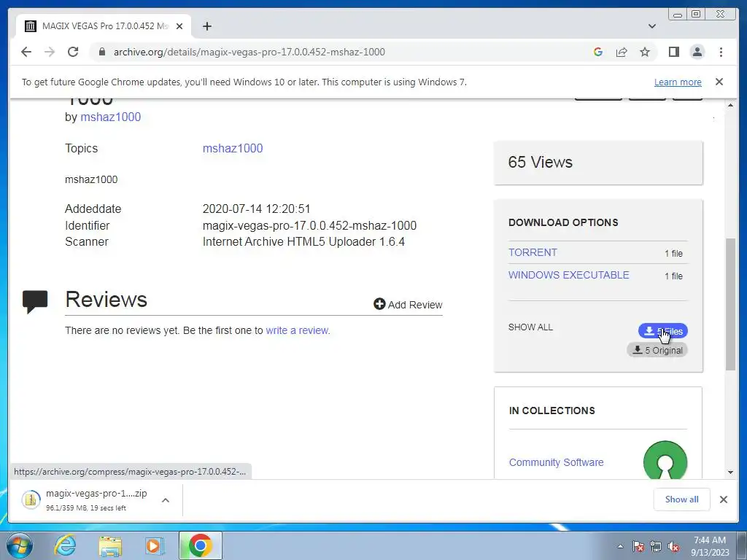Click the 5 Original download button
The width and height of the screenshot is (747, 560).
(657, 350)
